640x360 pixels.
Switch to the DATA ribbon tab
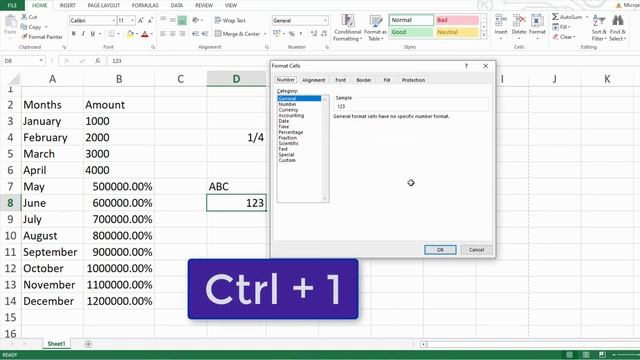[x=177, y=5]
